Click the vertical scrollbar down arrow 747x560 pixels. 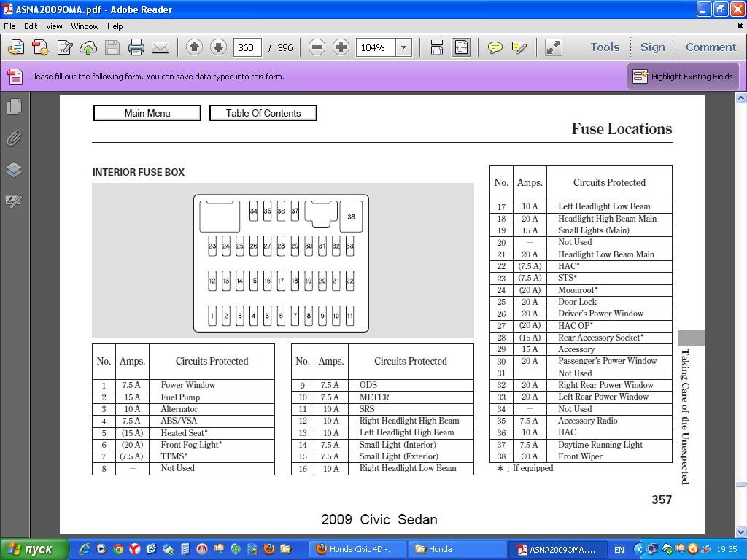(x=741, y=532)
